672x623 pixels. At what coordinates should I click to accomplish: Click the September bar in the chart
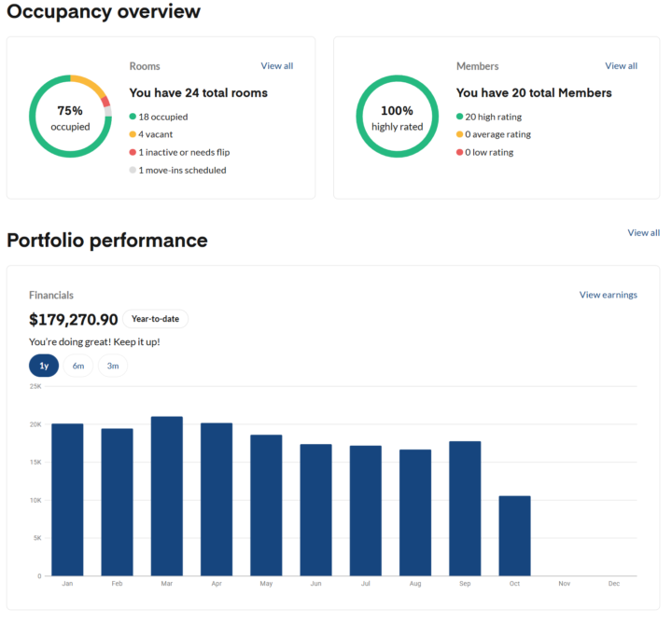(465, 508)
